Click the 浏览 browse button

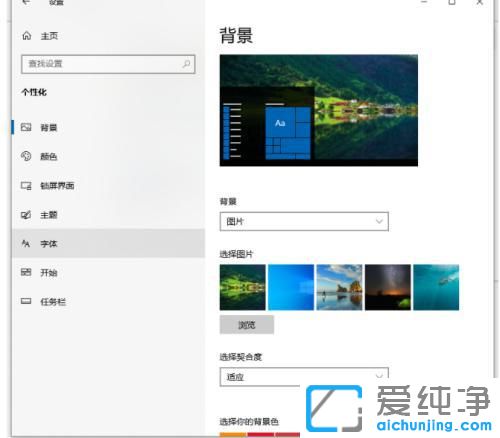(247, 325)
